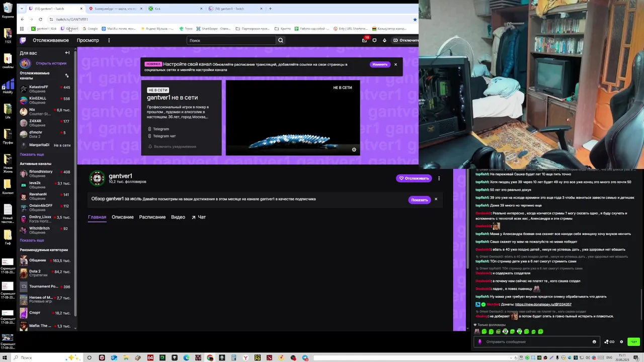Focus the Twitch Поиск search field

coord(231,40)
